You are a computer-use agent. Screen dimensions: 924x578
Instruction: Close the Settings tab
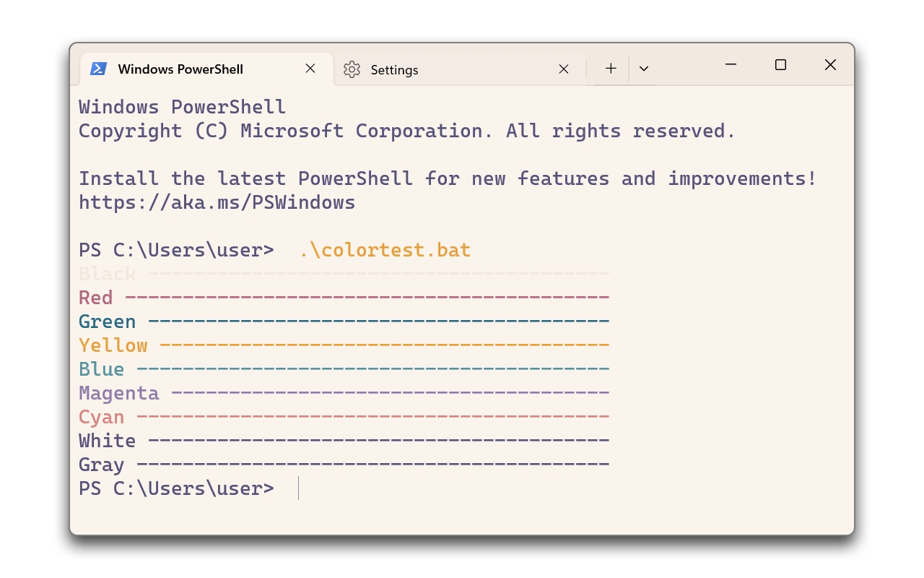564,69
